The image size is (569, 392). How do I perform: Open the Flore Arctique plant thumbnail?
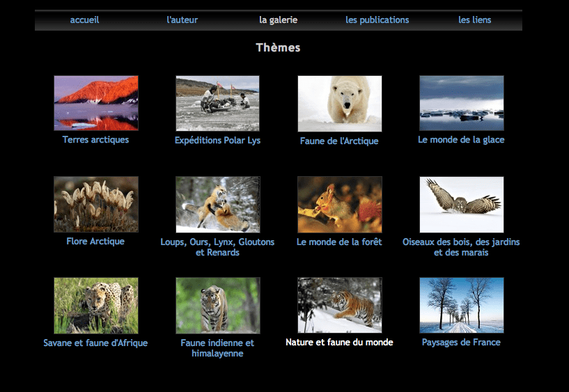coord(96,204)
